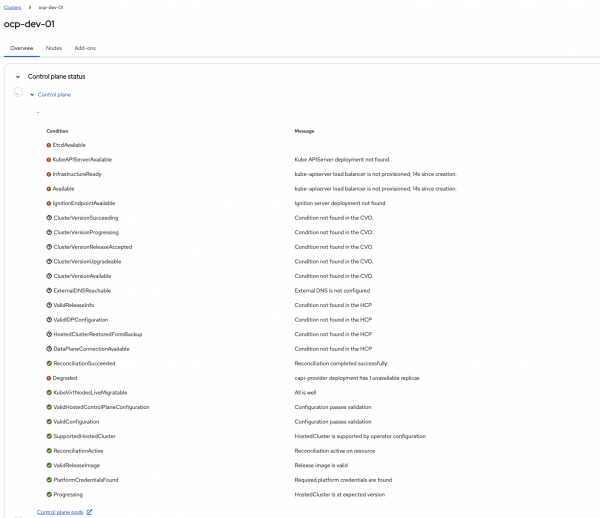Image resolution: width=600 pixels, height=518 pixels.
Task: Click the green check icon for Progressing
Action: [x=49, y=495]
